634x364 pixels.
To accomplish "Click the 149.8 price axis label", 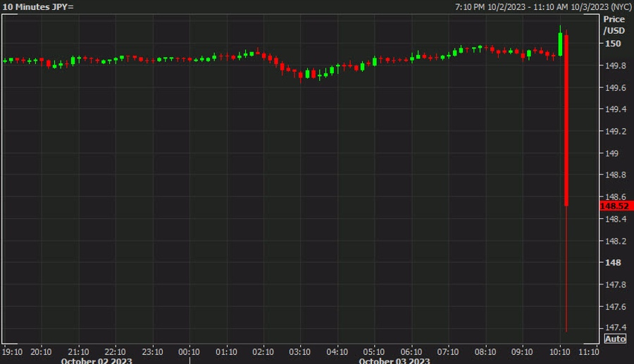I will (x=615, y=65).
